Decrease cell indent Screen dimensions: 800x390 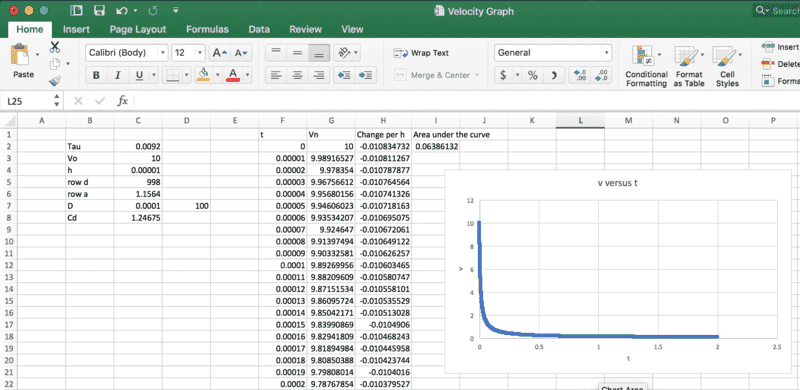coord(344,75)
